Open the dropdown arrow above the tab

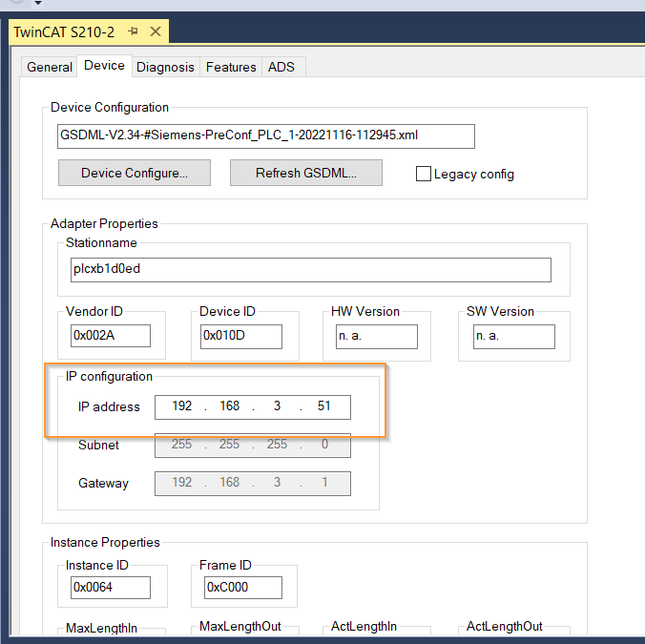38,3
